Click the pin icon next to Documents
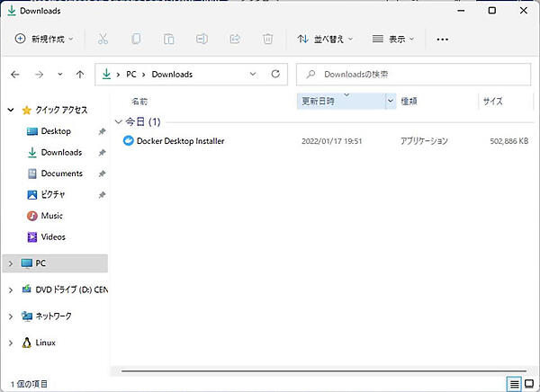 102,174
